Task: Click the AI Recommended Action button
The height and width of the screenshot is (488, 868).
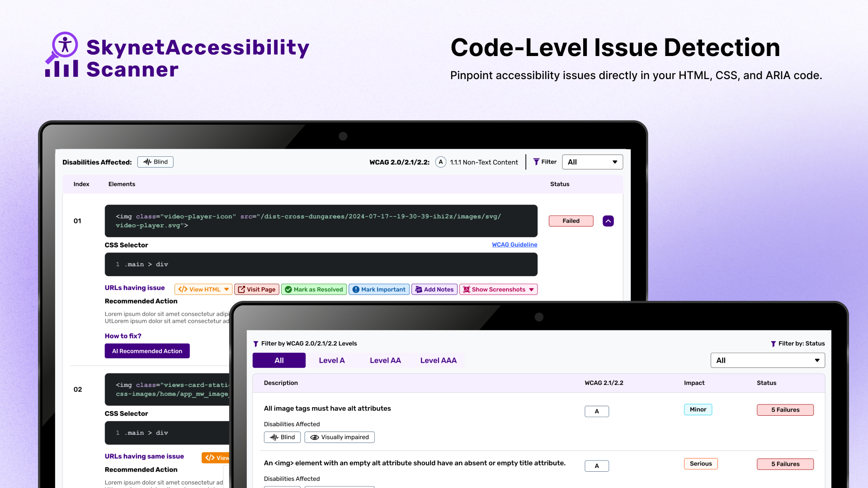Action: (x=147, y=351)
